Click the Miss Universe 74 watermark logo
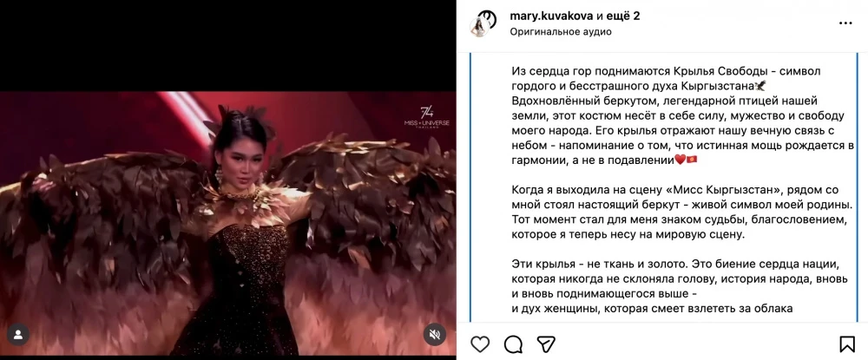This screenshot has height=360, width=868. pos(427,117)
